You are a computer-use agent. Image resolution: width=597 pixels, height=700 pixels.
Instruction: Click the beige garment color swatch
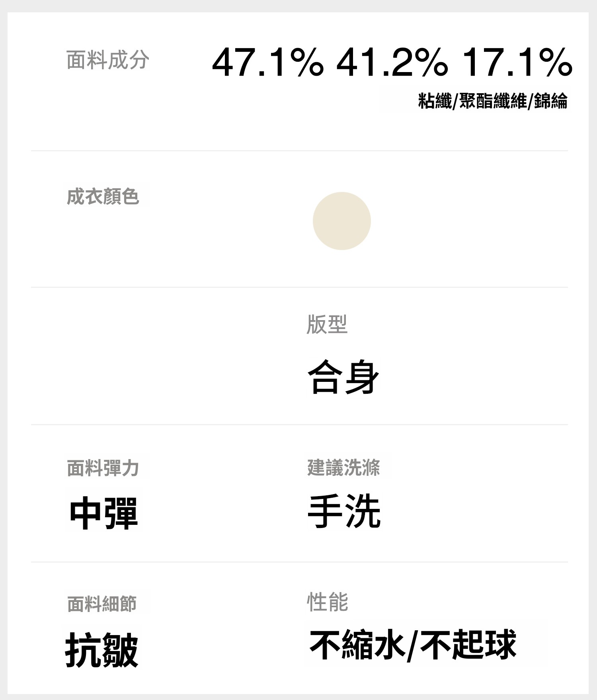click(341, 221)
